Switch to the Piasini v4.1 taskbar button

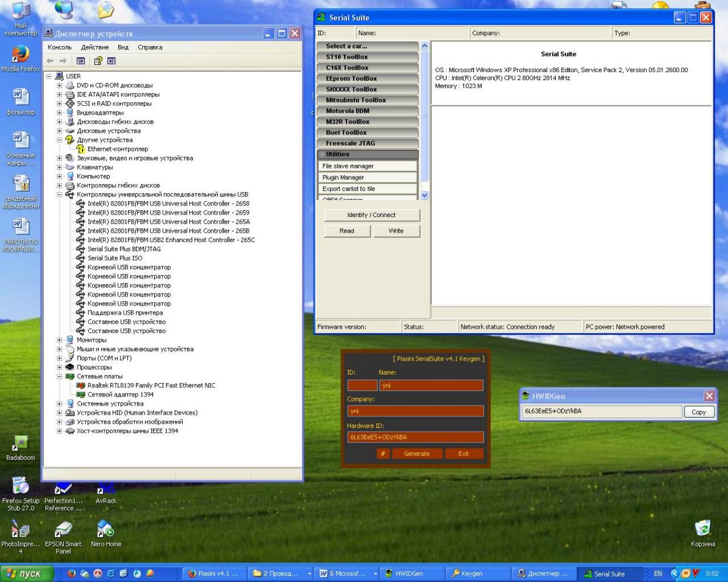pos(214,574)
